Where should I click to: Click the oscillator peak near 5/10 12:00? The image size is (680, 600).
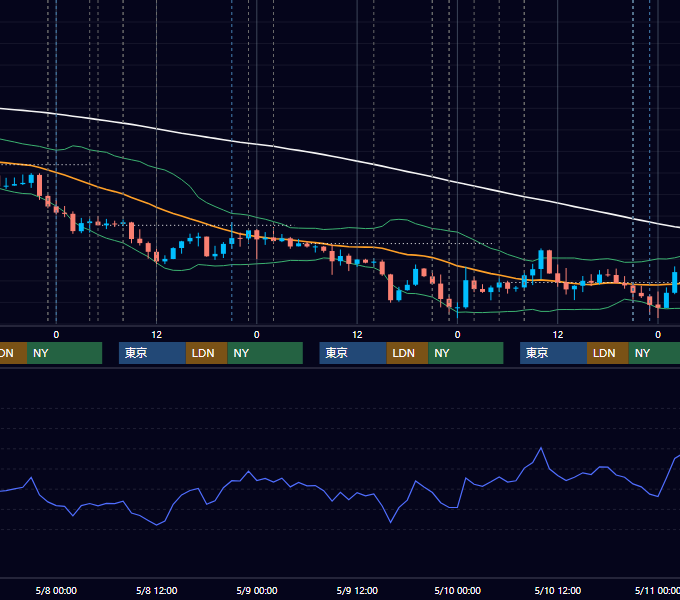point(541,448)
